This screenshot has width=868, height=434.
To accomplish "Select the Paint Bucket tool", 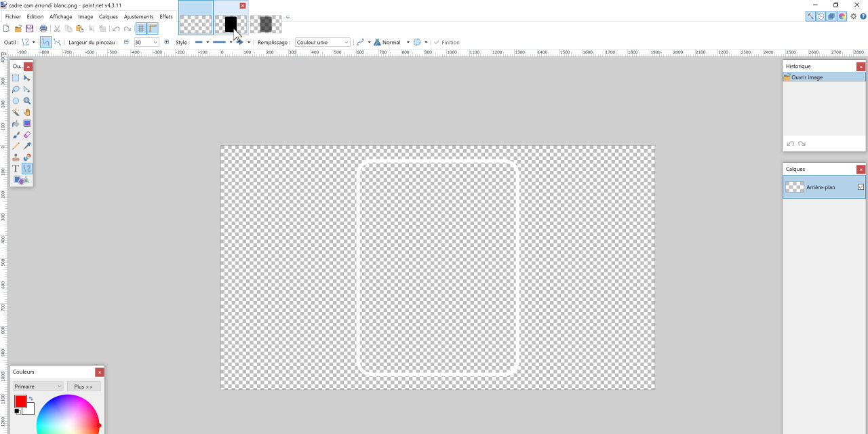I will coord(16,123).
